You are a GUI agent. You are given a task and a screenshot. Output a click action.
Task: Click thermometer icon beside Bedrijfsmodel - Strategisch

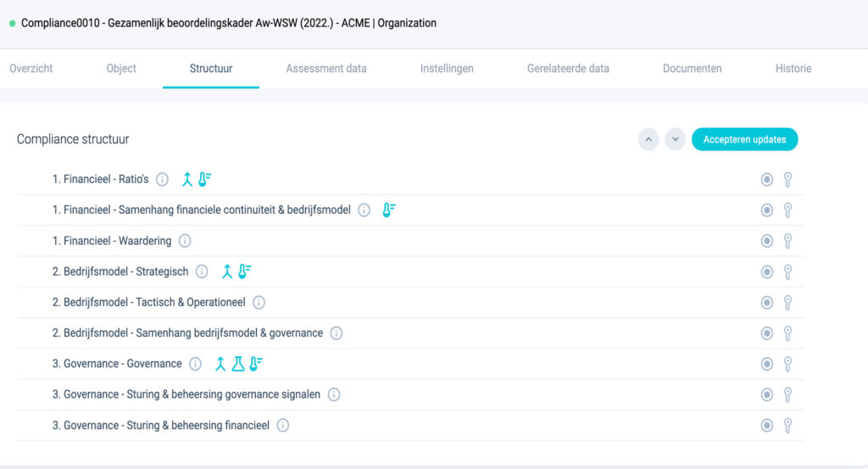[x=244, y=271]
